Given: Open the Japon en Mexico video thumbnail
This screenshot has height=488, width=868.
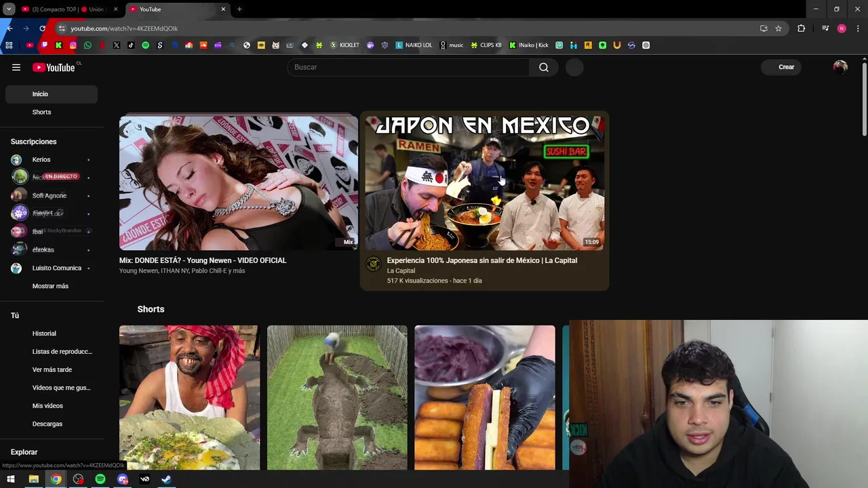Looking at the screenshot, I should [484, 183].
